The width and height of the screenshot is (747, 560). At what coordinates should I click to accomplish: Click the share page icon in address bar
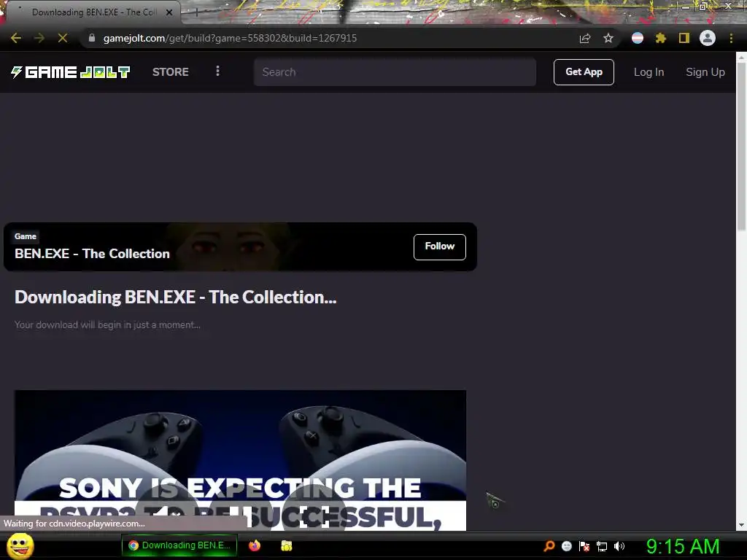[x=585, y=38]
